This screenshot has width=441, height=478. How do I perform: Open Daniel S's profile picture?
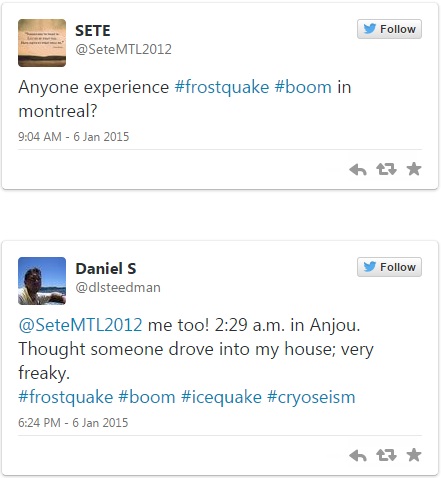click(42, 281)
